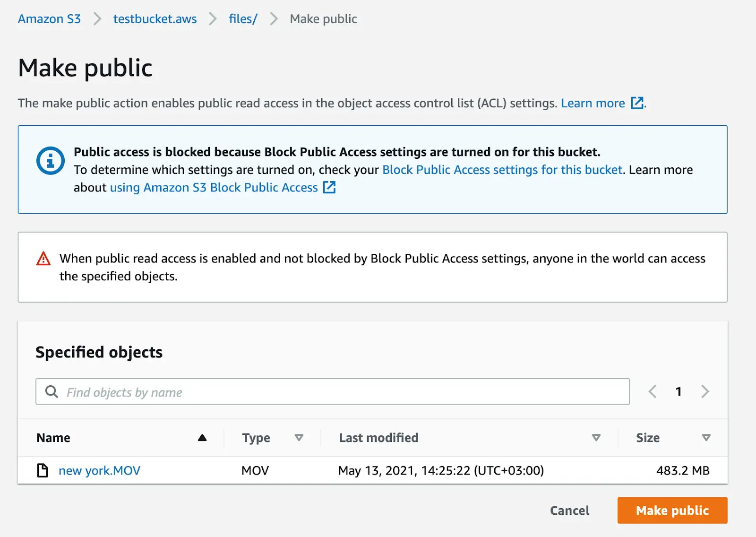Click the orange Make public button
This screenshot has height=537, width=756.
point(672,511)
